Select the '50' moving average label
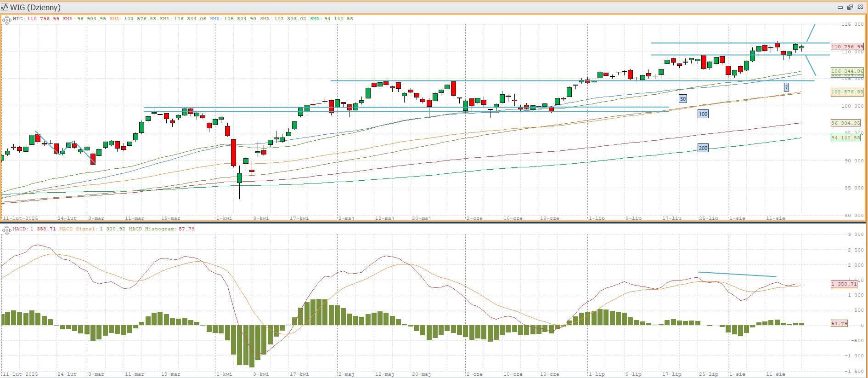 [683, 99]
